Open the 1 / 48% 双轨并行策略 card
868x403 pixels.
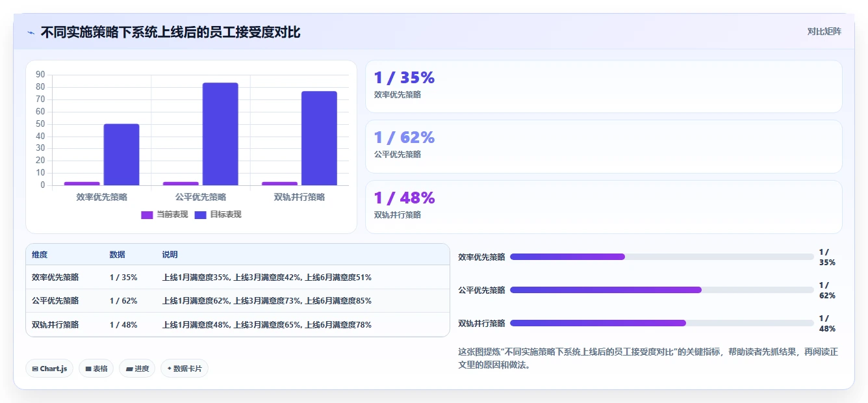[604, 207]
